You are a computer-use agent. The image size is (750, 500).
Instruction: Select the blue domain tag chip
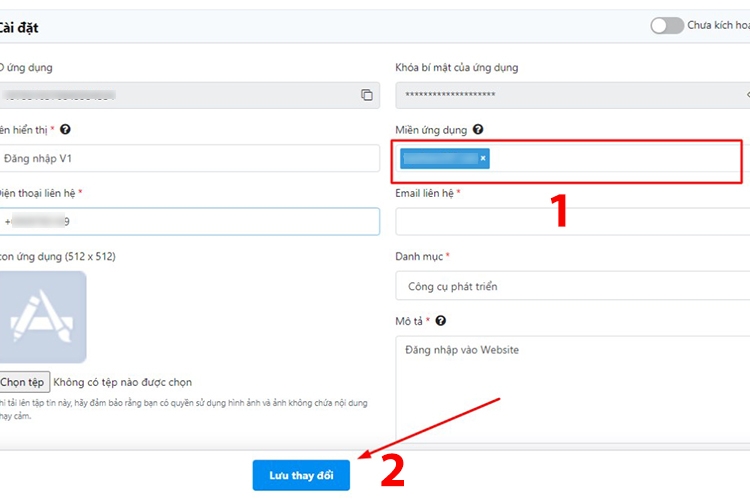[x=440, y=158]
